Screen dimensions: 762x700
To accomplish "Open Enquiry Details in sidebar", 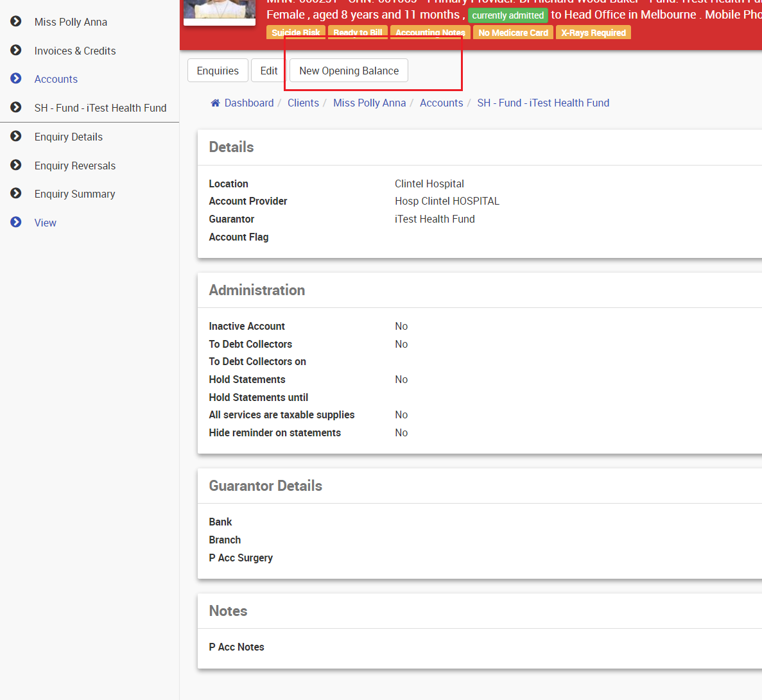I will 69,137.
